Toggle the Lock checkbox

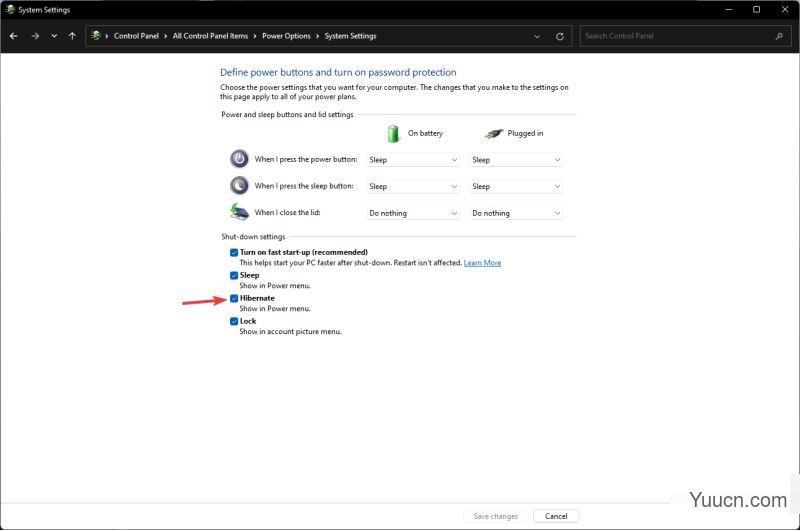point(234,321)
